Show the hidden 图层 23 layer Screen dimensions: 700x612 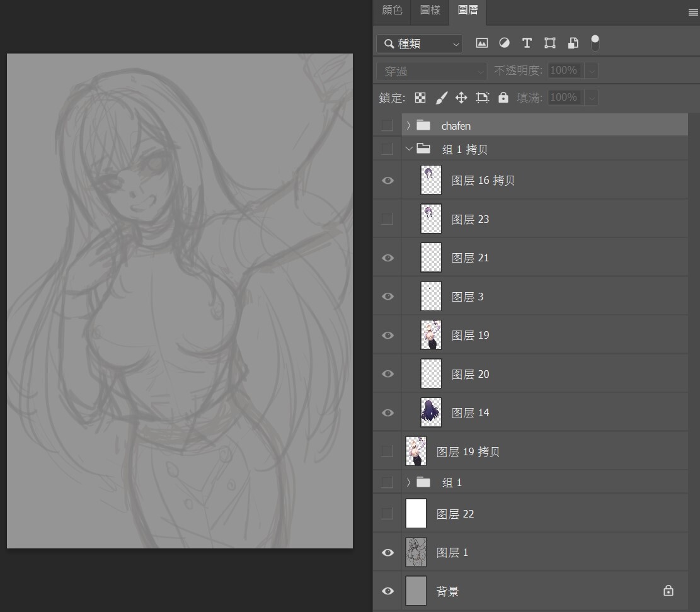click(x=387, y=219)
